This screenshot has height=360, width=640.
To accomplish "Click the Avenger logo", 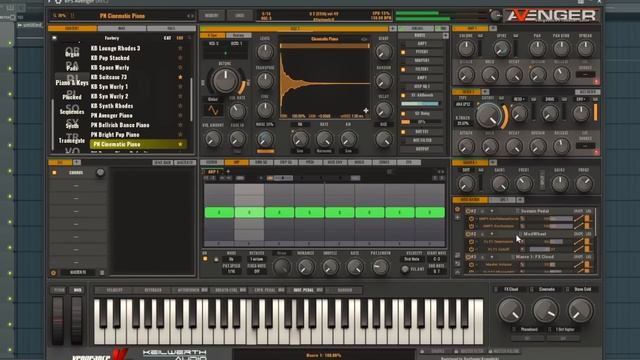I will [552, 16].
